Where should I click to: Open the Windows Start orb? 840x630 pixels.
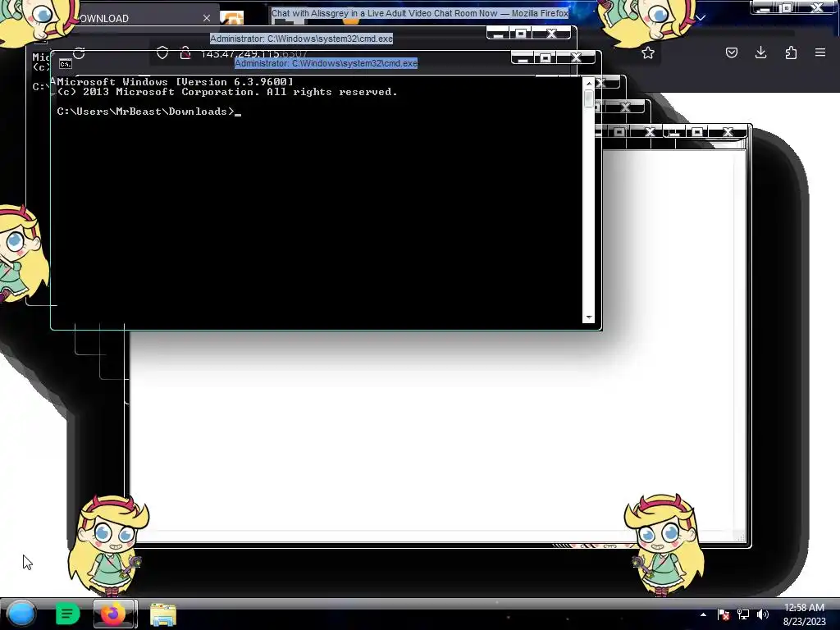click(21, 614)
